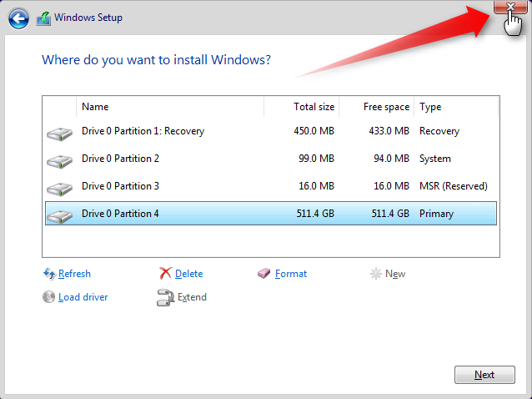The image size is (532, 399).
Task: Click the pink eraser Format icon
Action: [264, 273]
